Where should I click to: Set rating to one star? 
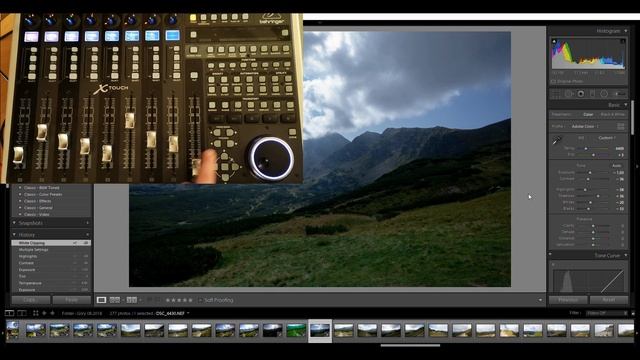coord(168,300)
